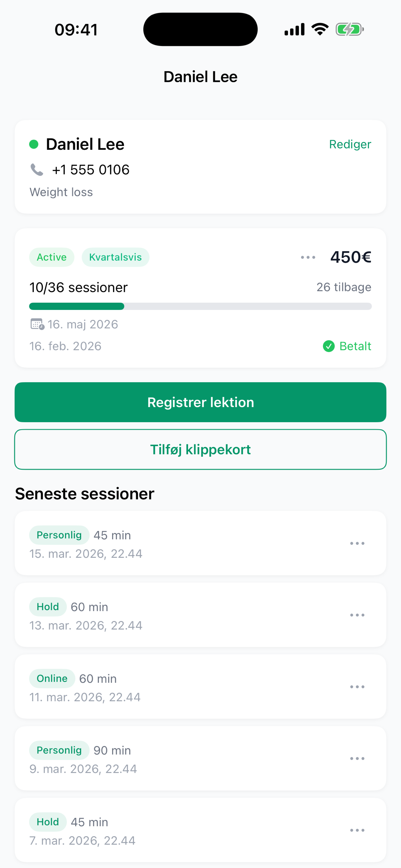The width and height of the screenshot is (401, 868).
Task: Tap the Active status badge
Action: pos(52,257)
